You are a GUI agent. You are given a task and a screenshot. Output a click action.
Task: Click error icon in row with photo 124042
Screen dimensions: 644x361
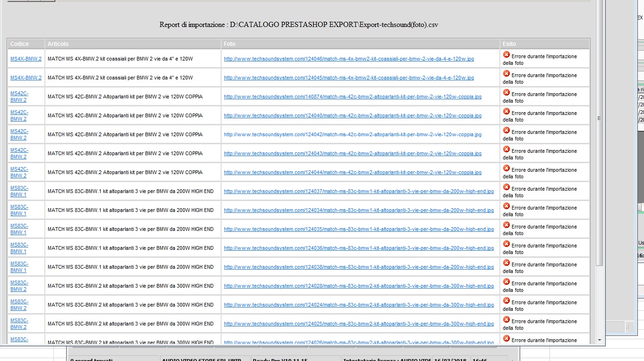coord(507,131)
